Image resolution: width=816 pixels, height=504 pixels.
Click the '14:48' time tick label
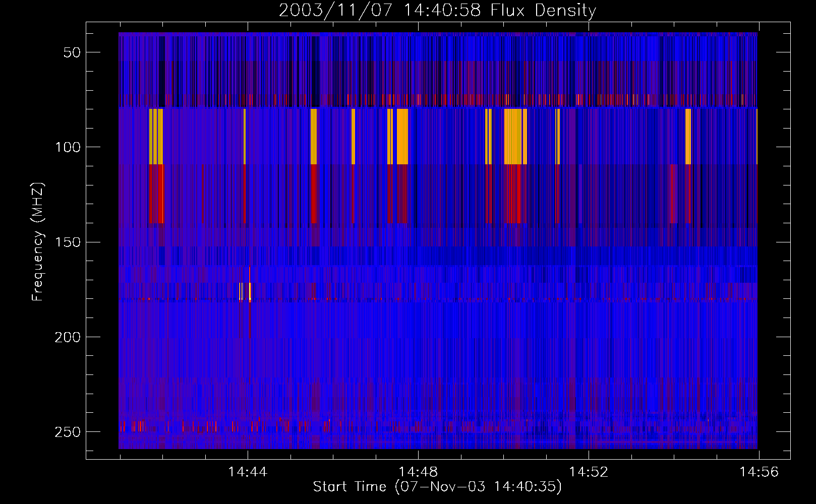point(418,472)
